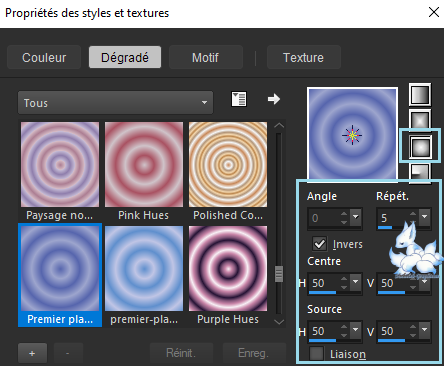This screenshot has width=444, height=366.
Task: Click the Réinit. button
Action: click(x=181, y=353)
